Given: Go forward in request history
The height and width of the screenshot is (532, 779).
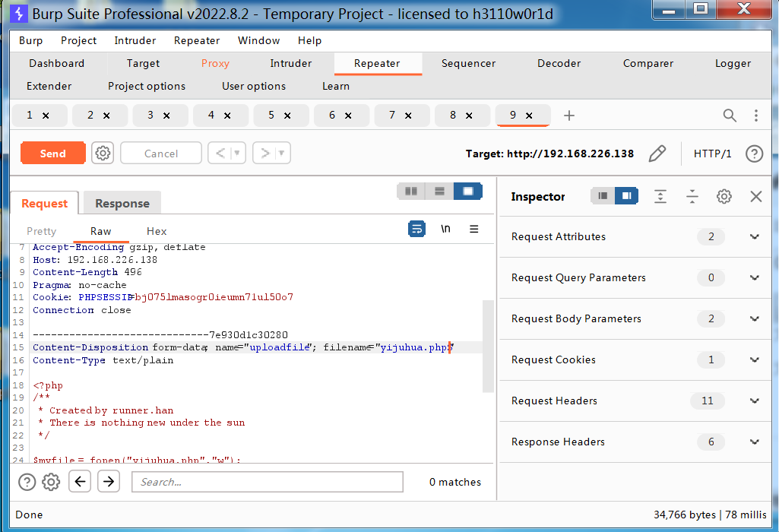Looking at the screenshot, I should pos(264,153).
